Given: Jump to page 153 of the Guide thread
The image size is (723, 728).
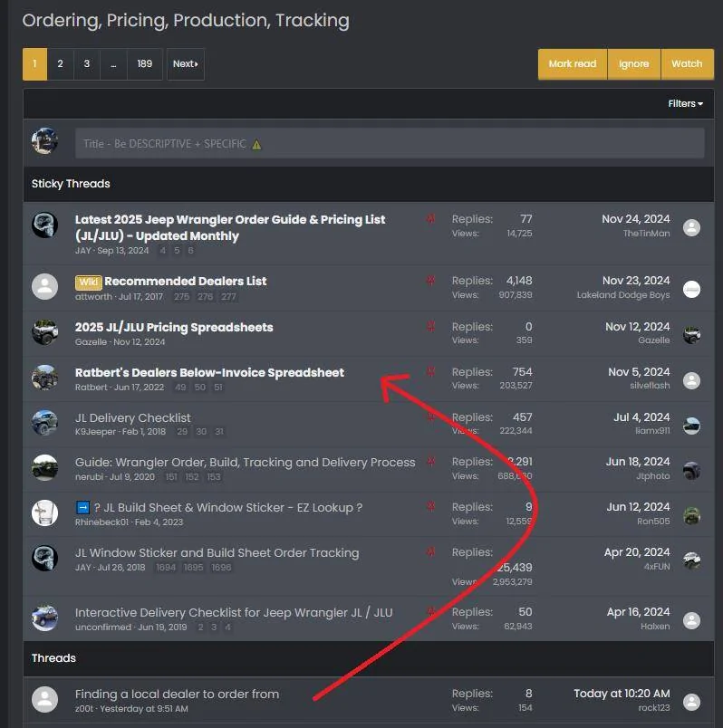Looking at the screenshot, I should coord(214,477).
